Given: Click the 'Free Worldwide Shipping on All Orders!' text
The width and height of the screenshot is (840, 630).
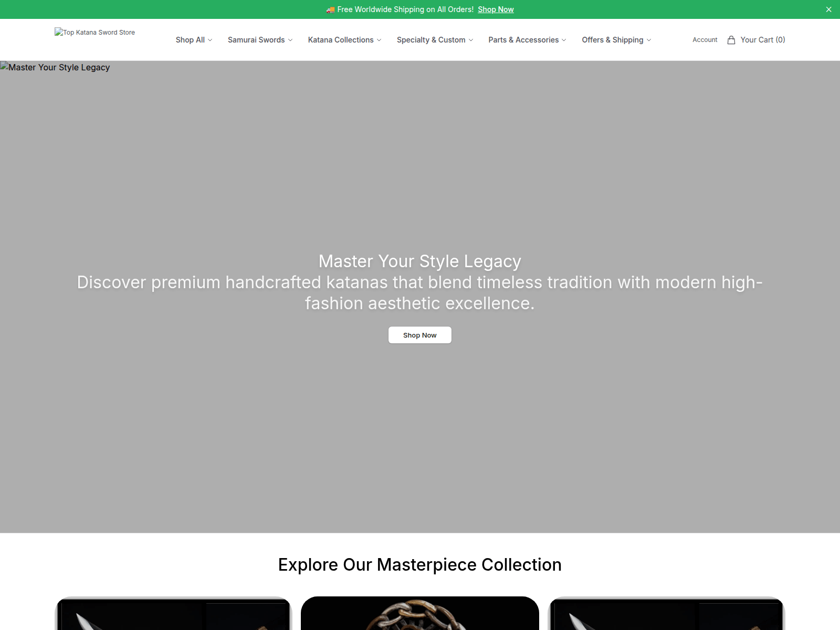Looking at the screenshot, I should pyautogui.click(x=405, y=9).
